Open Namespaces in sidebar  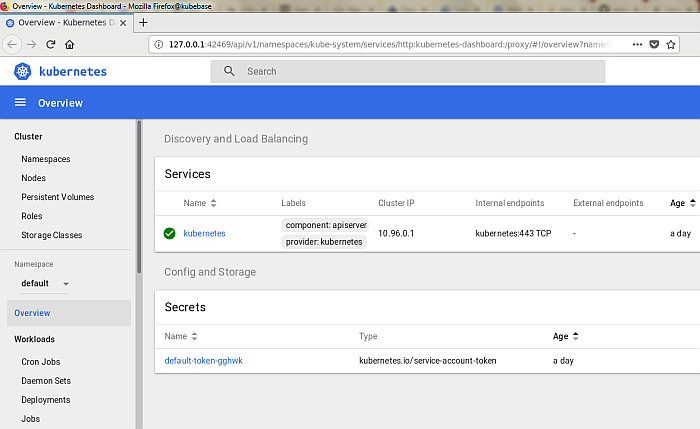tap(46, 159)
